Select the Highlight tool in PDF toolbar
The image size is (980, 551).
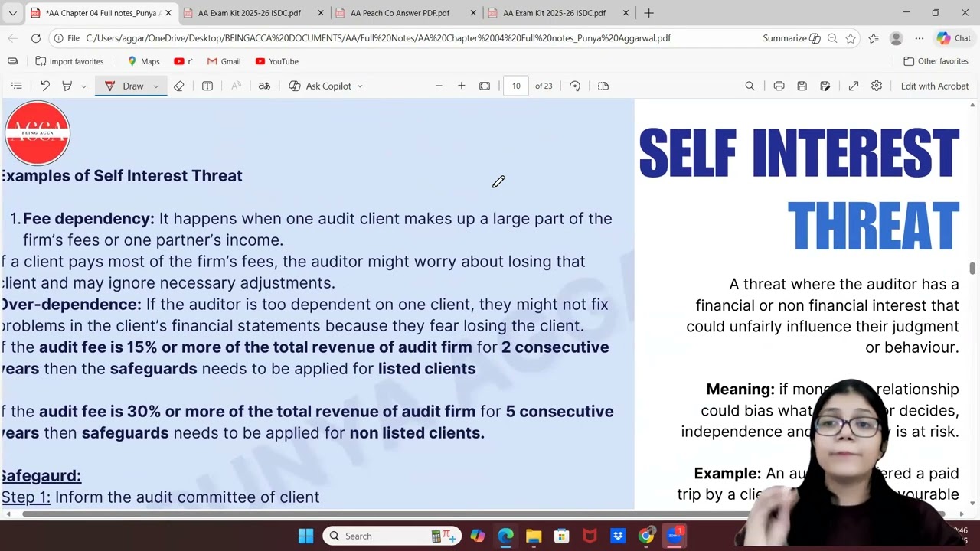(x=67, y=86)
